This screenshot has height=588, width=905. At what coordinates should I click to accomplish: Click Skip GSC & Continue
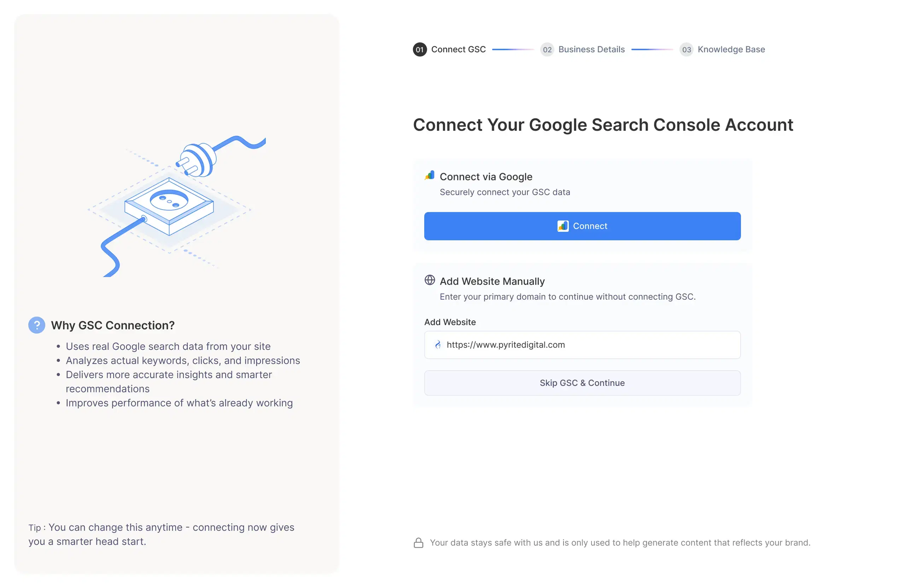[582, 383]
